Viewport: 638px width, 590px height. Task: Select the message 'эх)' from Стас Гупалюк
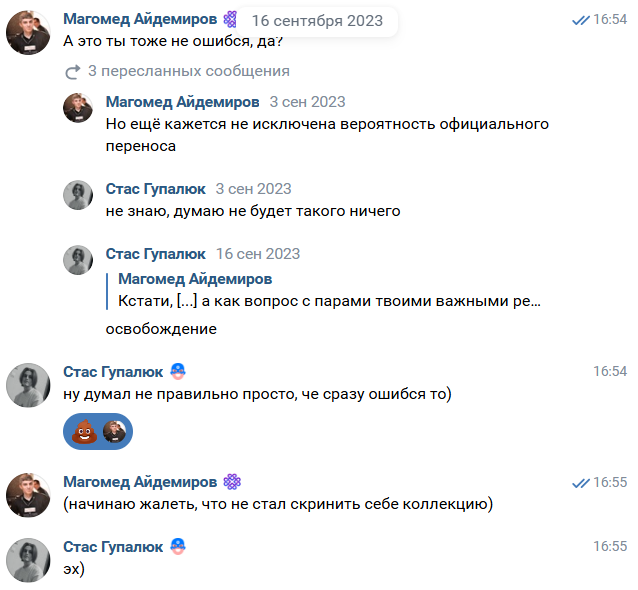74,568
